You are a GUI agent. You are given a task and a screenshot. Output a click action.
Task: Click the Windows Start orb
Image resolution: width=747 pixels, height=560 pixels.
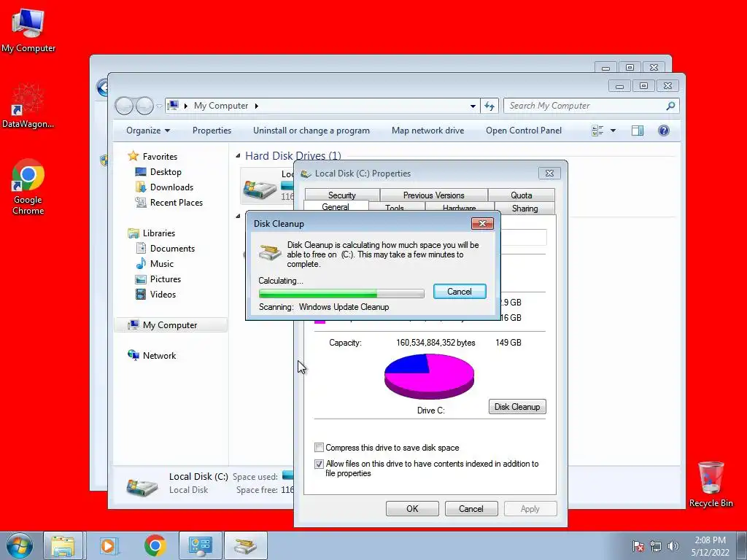tap(20, 545)
